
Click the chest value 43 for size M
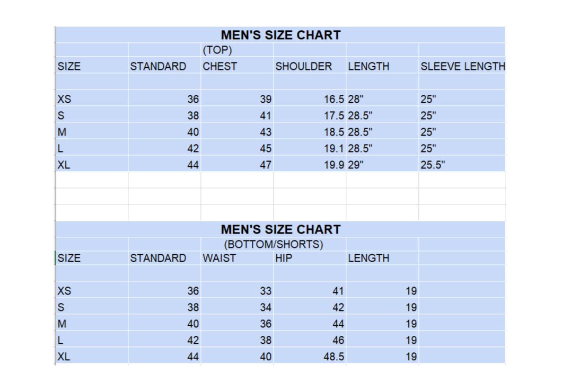(265, 132)
